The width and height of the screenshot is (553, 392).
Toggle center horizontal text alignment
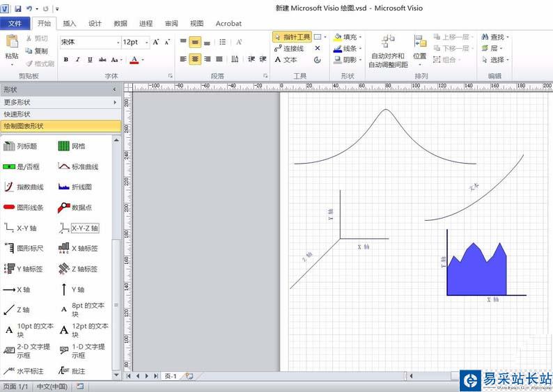(195, 59)
